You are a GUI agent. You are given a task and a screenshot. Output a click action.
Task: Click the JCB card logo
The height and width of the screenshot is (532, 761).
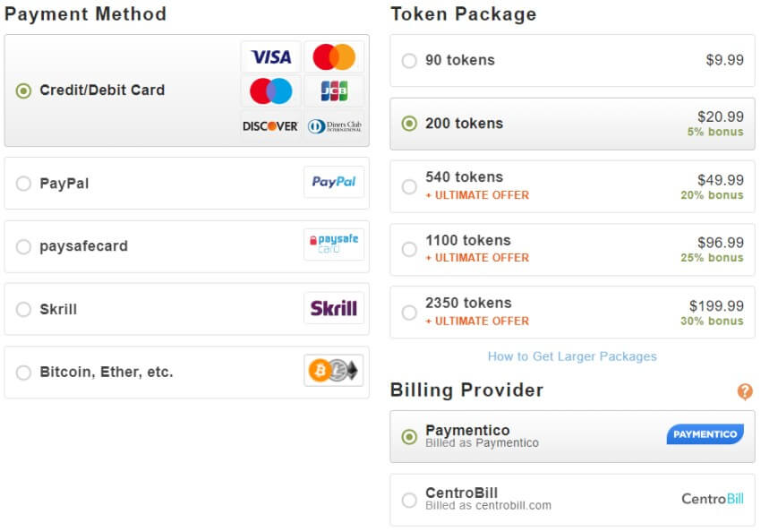point(334,90)
